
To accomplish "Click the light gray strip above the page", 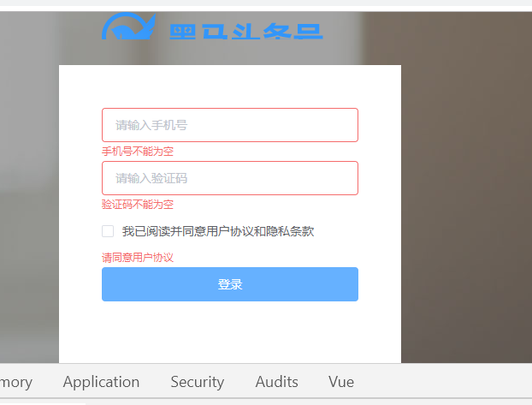I will [x=266, y=3].
